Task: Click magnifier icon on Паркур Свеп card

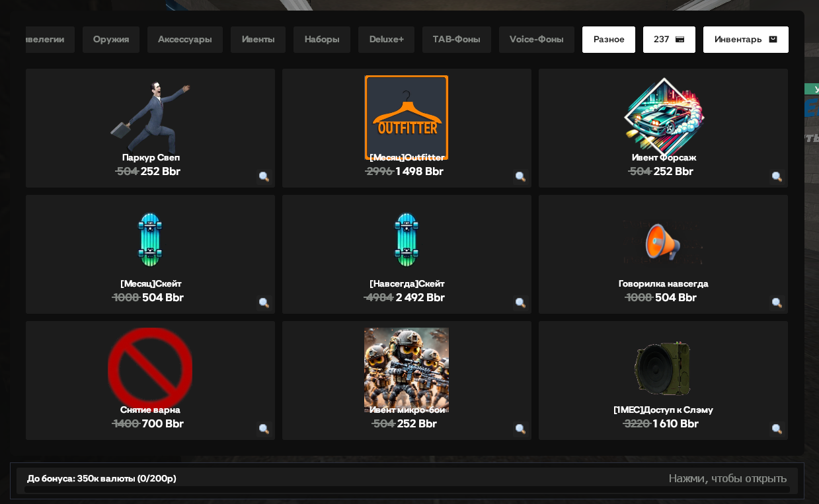Action: [264, 176]
